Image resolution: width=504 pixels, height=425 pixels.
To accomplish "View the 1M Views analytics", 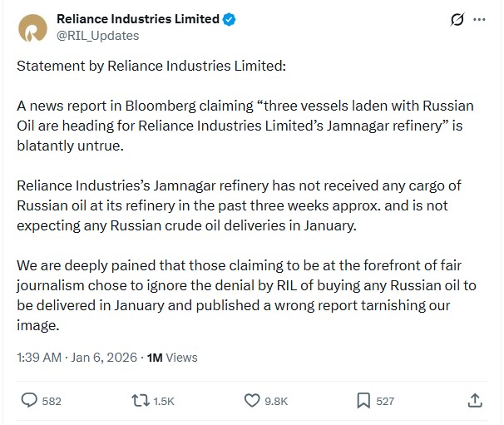I will (172, 358).
